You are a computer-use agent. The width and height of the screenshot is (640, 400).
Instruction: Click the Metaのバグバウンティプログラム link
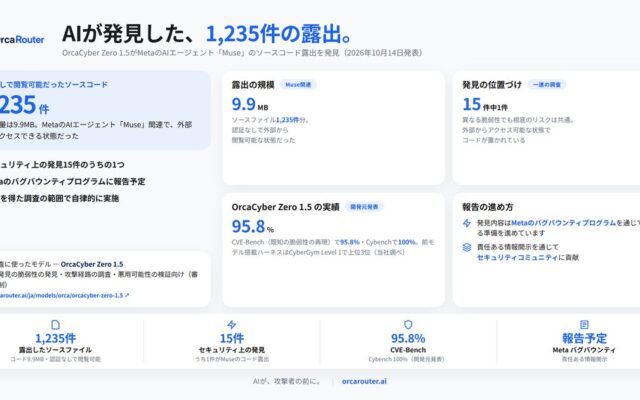(563, 223)
